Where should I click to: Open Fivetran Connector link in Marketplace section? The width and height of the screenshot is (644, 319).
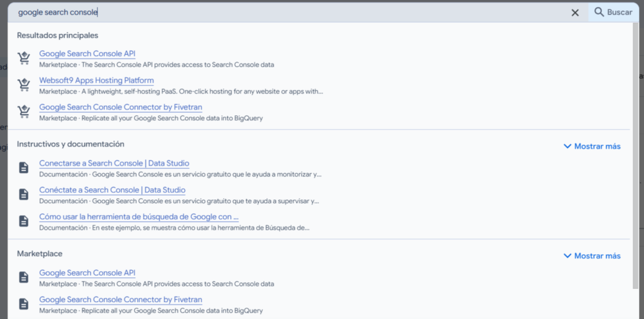click(121, 300)
